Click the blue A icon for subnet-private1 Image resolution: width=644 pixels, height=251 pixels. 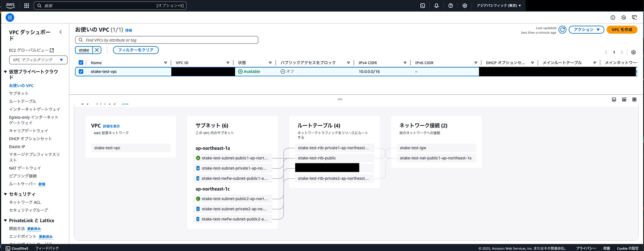click(198, 168)
